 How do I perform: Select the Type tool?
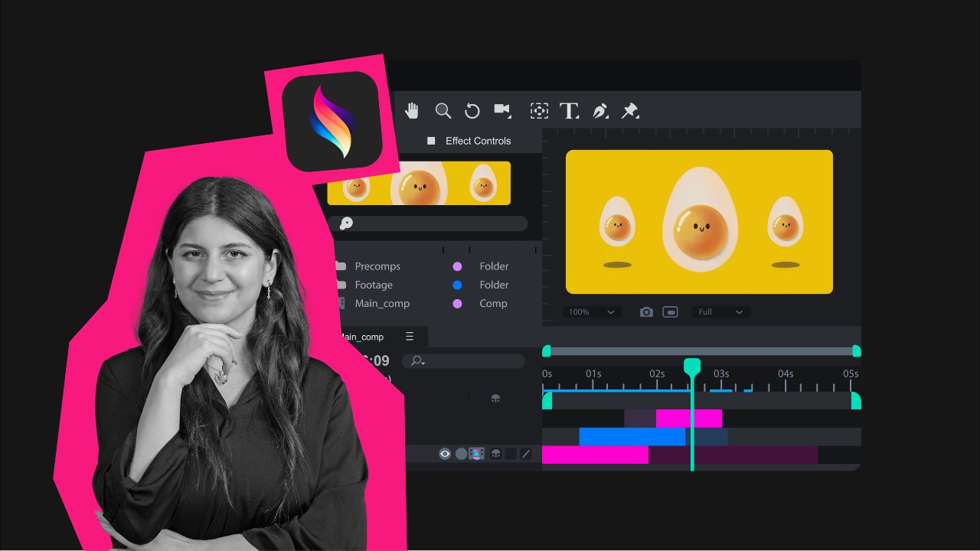click(x=569, y=111)
